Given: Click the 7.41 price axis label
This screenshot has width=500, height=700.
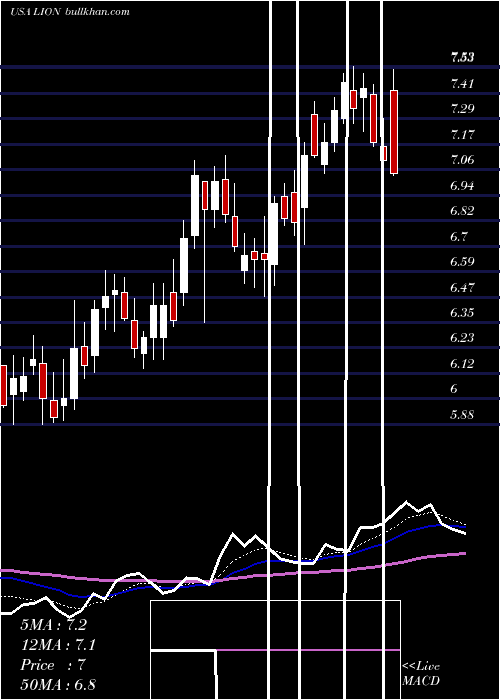Looking at the screenshot, I should 462,83.
